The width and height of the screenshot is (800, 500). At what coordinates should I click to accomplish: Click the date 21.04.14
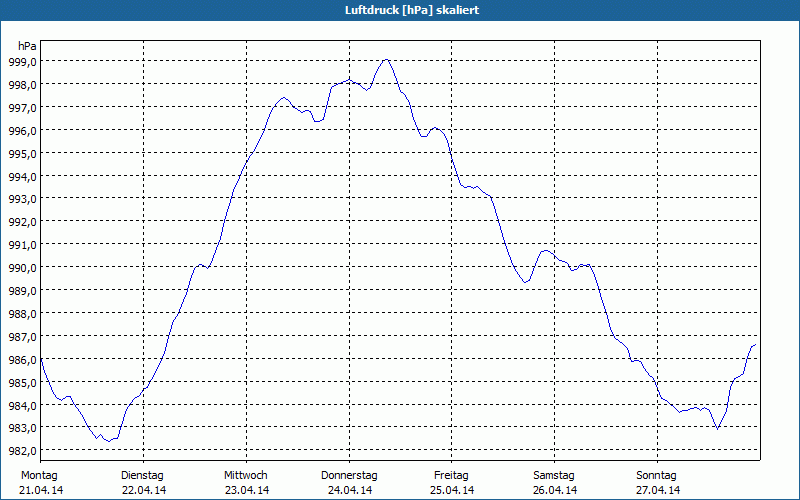tap(41, 490)
